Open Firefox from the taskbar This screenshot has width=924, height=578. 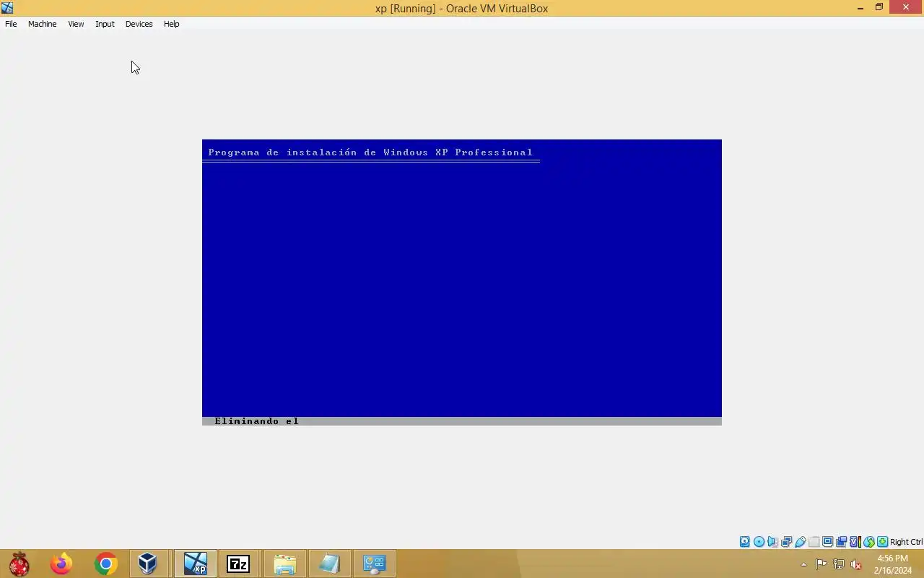61,564
